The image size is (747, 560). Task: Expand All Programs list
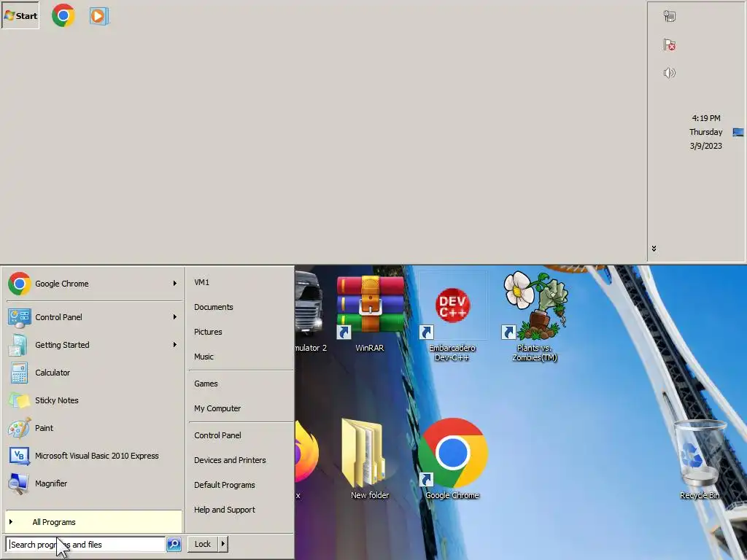(x=93, y=522)
